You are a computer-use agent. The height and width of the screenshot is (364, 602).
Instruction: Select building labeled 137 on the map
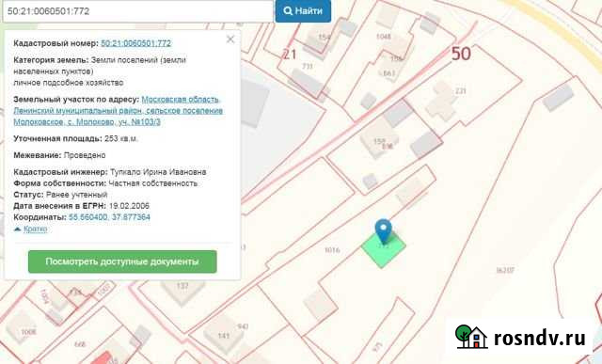(x=182, y=287)
